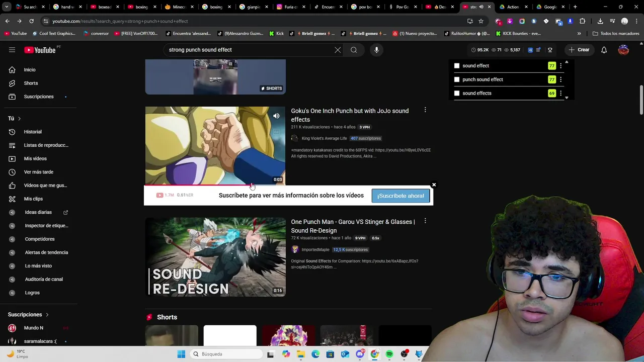Open Spotify from the taskbar
This screenshot has height=362, width=644.
pos(389,354)
